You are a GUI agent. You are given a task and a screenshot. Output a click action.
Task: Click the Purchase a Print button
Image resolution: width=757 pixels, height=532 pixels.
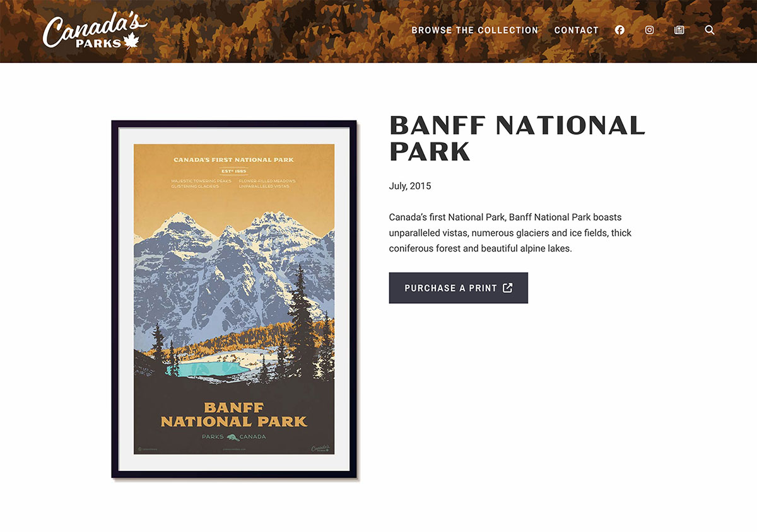point(459,288)
